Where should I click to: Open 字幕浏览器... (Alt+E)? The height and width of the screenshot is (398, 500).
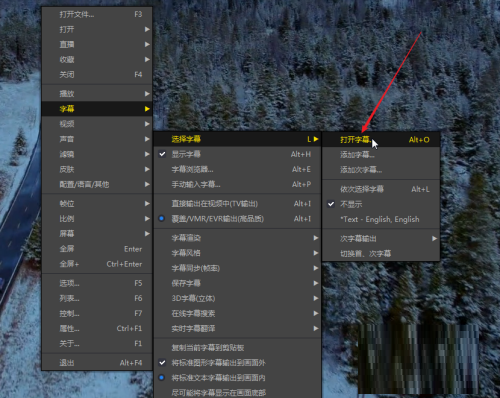(237, 169)
